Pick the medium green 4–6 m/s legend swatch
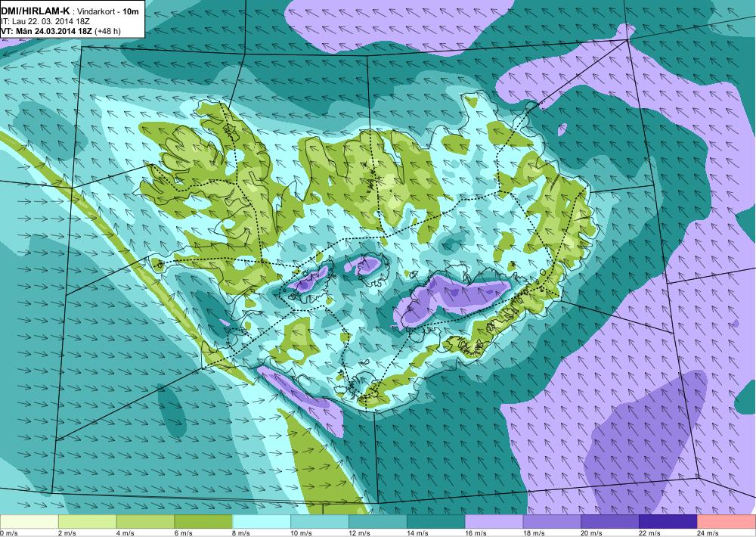The height and width of the screenshot is (537, 756). tap(145, 522)
